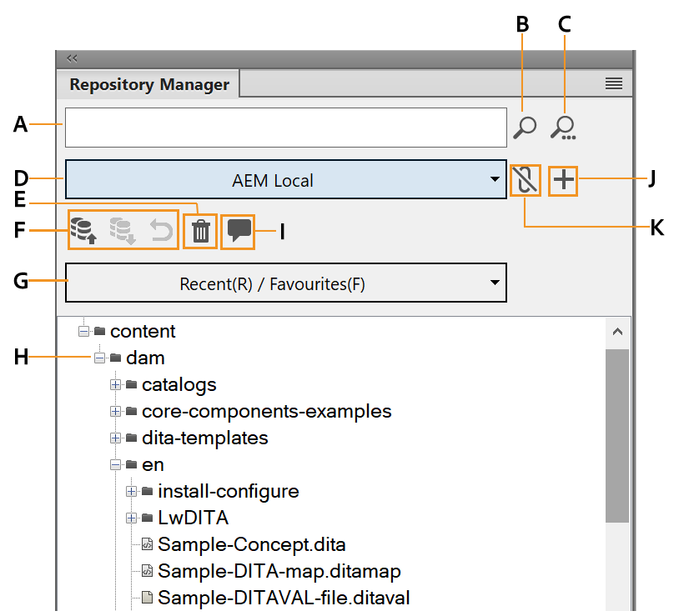The height and width of the screenshot is (616, 674).
Task: Expand the dita-templates folder node
Action: [x=117, y=438]
